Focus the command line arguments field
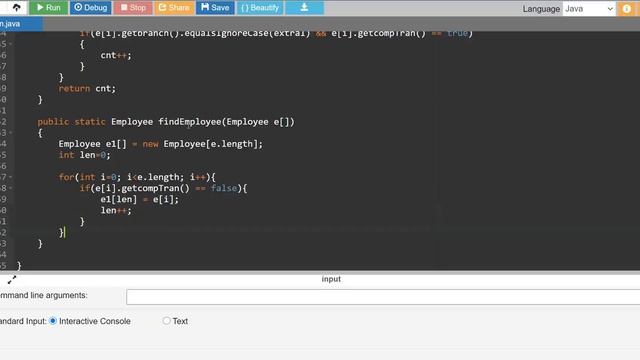Image resolution: width=640 pixels, height=360 pixels. [383, 297]
